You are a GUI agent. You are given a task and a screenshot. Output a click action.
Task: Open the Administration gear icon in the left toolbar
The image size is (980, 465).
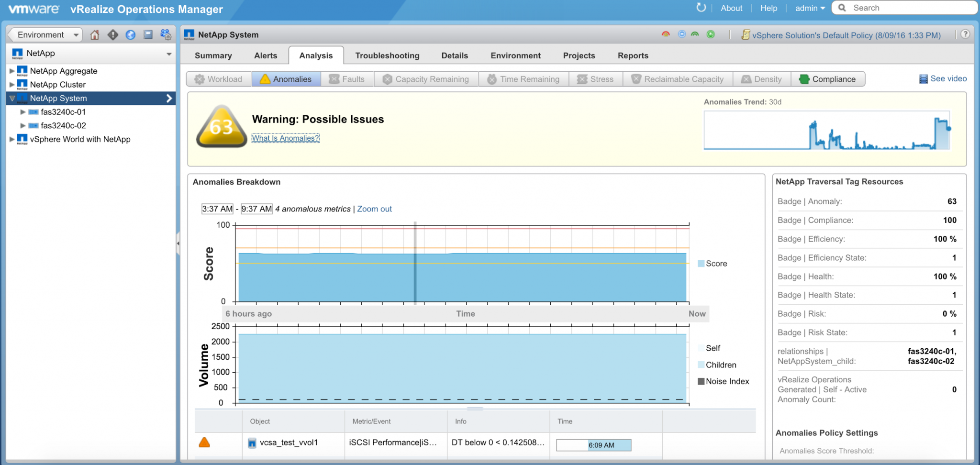click(166, 34)
